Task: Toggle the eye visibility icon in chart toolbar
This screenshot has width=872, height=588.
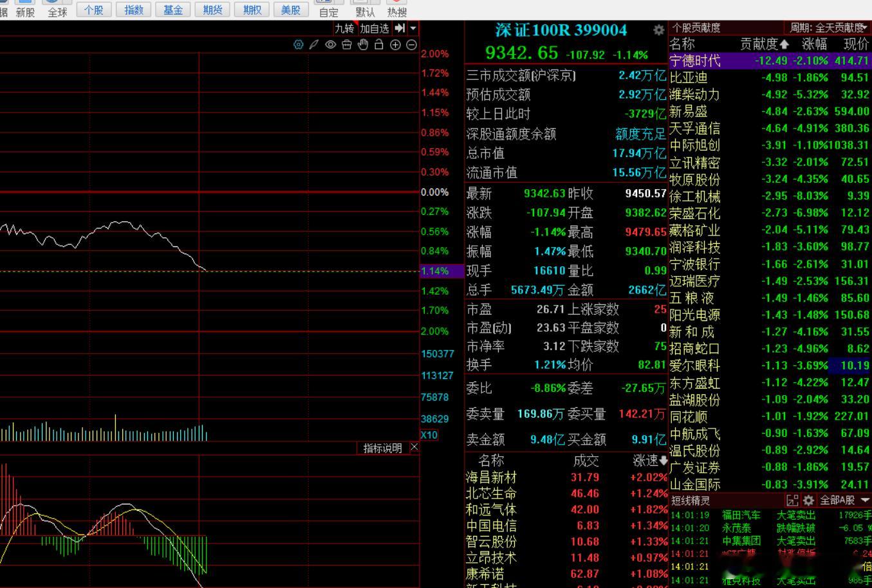Action: coord(331,44)
